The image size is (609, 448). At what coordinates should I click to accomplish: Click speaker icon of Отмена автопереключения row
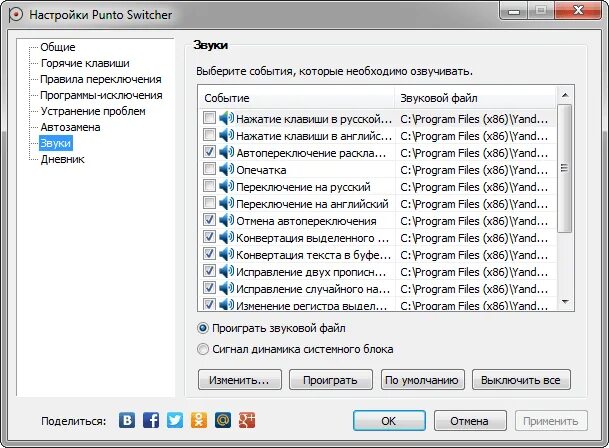click(x=226, y=221)
